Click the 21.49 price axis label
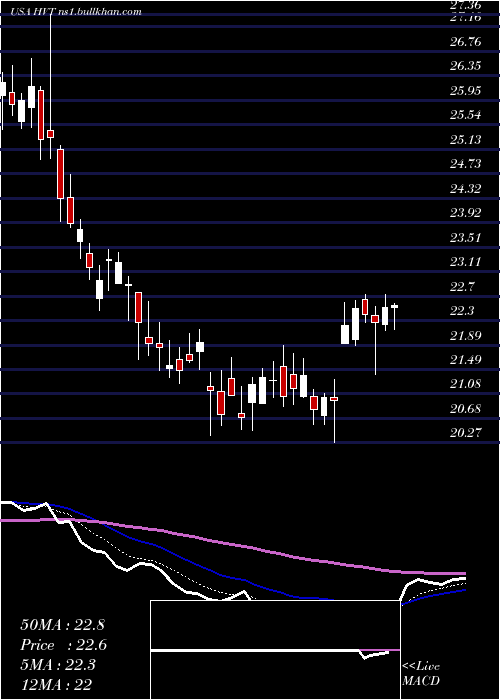The height and width of the screenshot is (700, 500). coord(466,359)
